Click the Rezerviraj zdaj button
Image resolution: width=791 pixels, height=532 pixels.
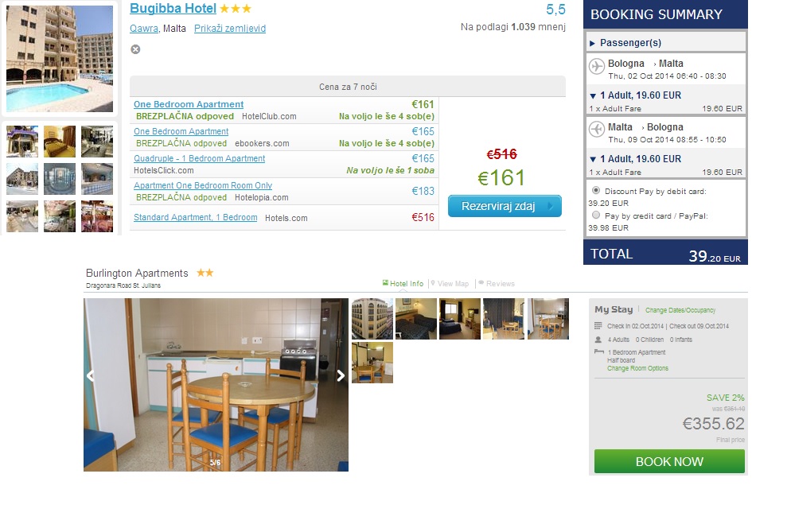tap(505, 206)
